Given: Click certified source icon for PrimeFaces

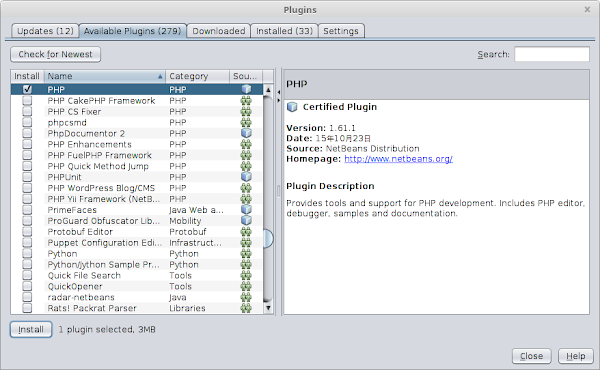Looking at the screenshot, I should tap(246, 210).
